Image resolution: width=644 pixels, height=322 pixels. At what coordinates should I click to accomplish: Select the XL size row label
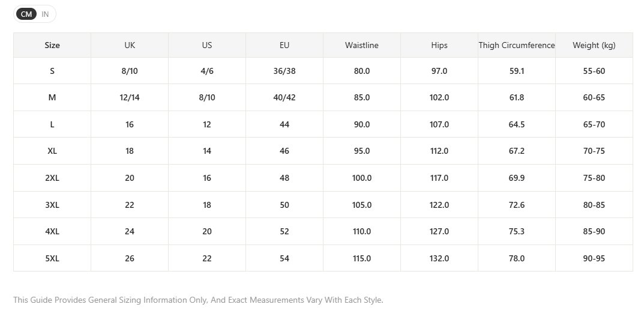pos(52,151)
